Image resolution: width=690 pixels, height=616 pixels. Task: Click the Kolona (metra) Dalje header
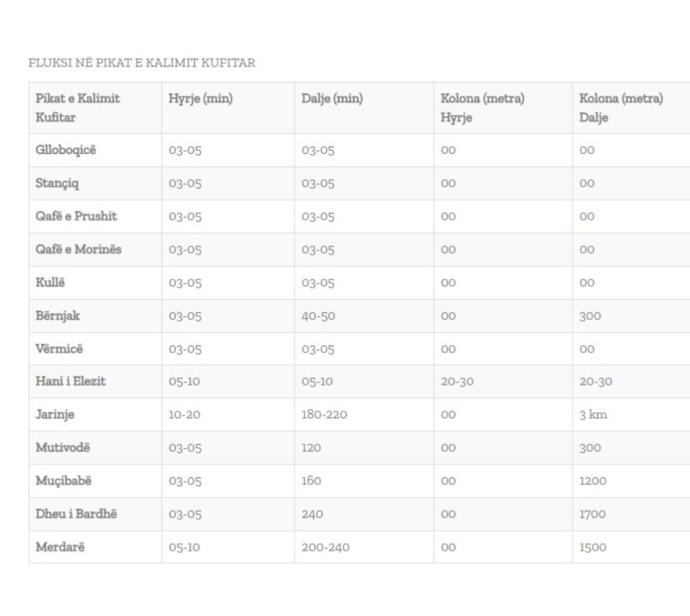pyautogui.click(x=621, y=108)
